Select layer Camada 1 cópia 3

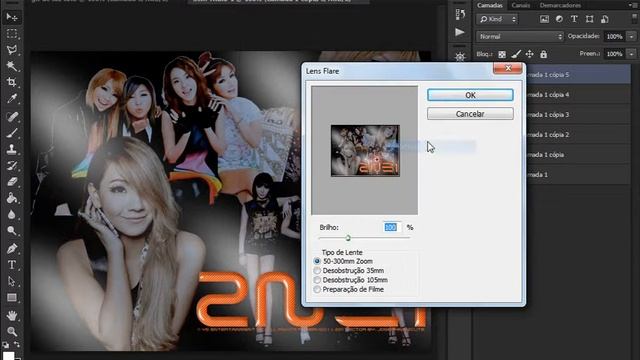point(578,115)
